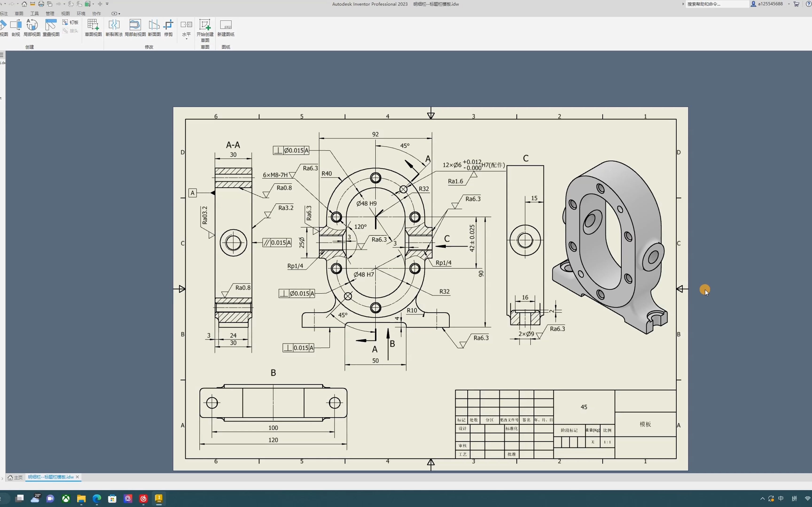Expand the 水平 alignment dropdown
Viewport: 812px width, 507px height.
187,39
